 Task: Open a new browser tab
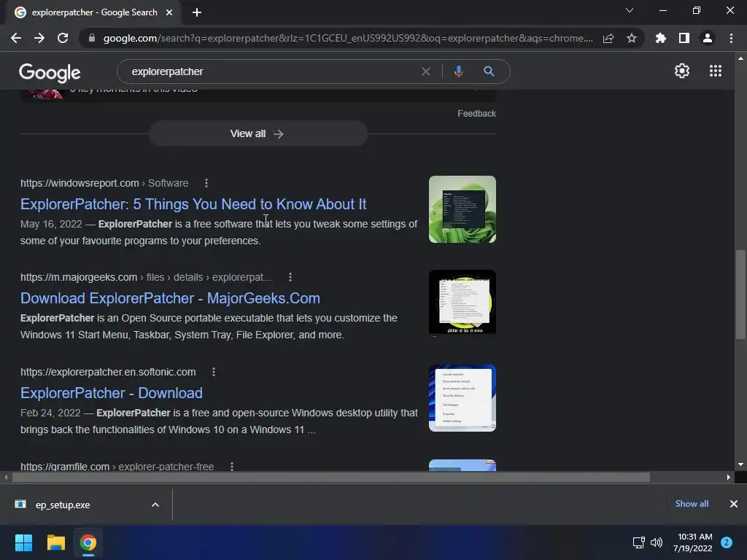(197, 12)
